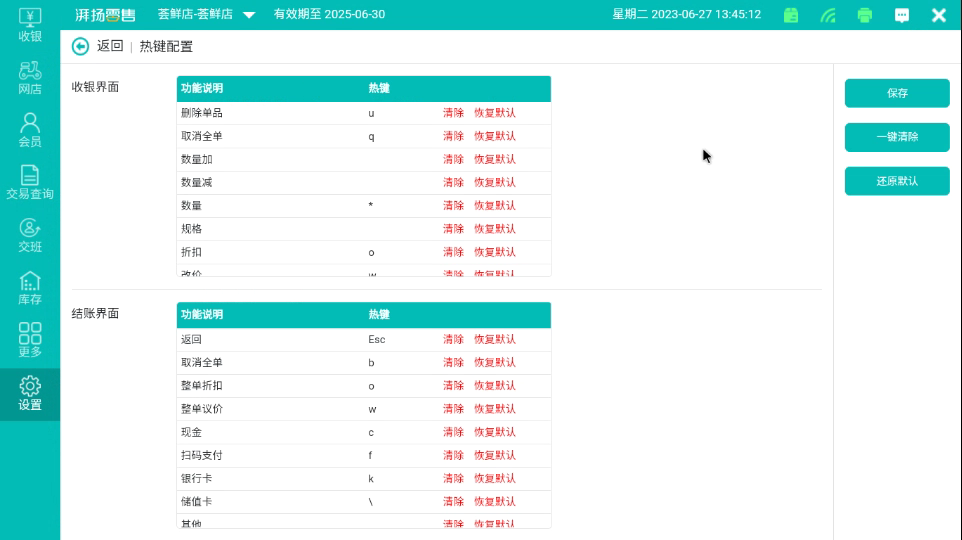Image resolution: width=962 pixels, height=540 pixels.
Task: Click the hotkey field of 现金 row
Action: tap(400, 432)
